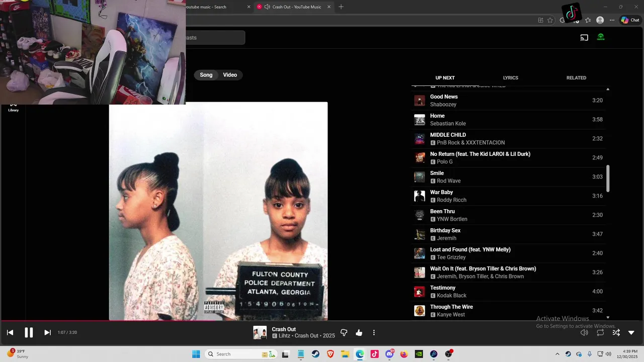This screenshot has width=644, height=362.
Task: Play Wait On It from the queue
Action: 508,273
